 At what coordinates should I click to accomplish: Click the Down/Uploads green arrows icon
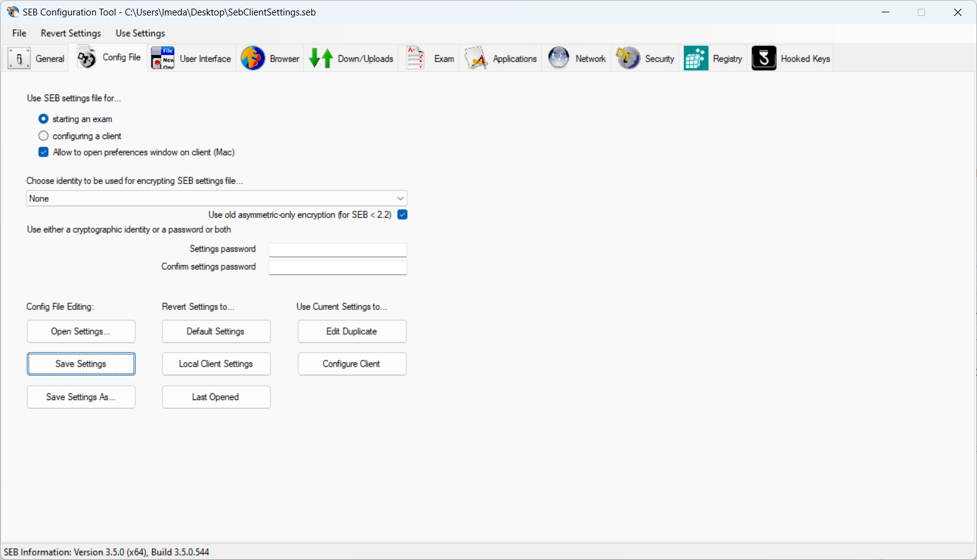pyautogui.click(x=321, y=58)
